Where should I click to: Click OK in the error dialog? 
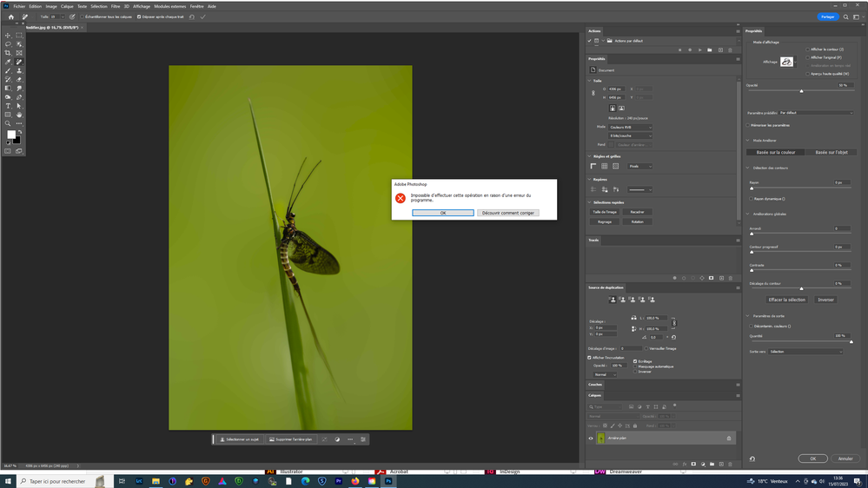442,213
